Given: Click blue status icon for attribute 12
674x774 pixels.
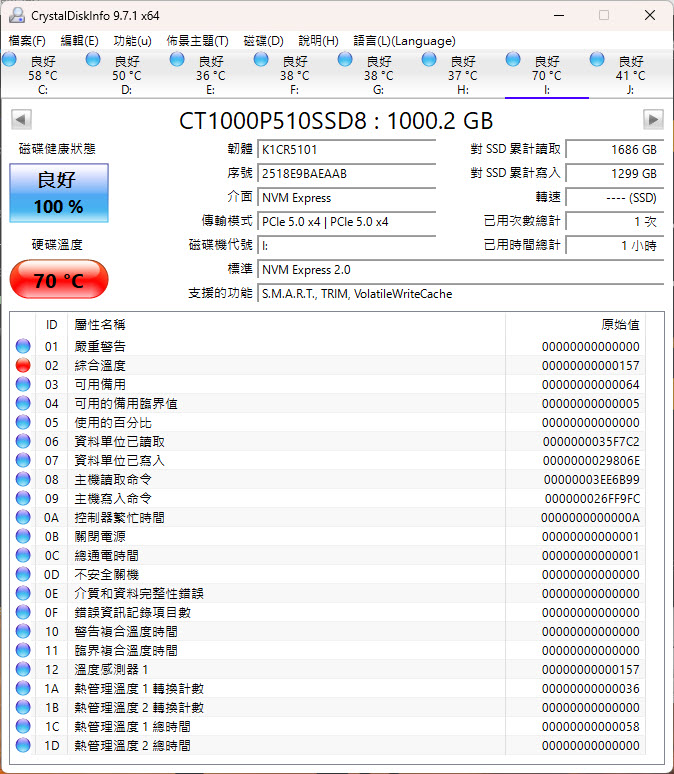Looking at the screenshot, I should click(x=23, y=669).
